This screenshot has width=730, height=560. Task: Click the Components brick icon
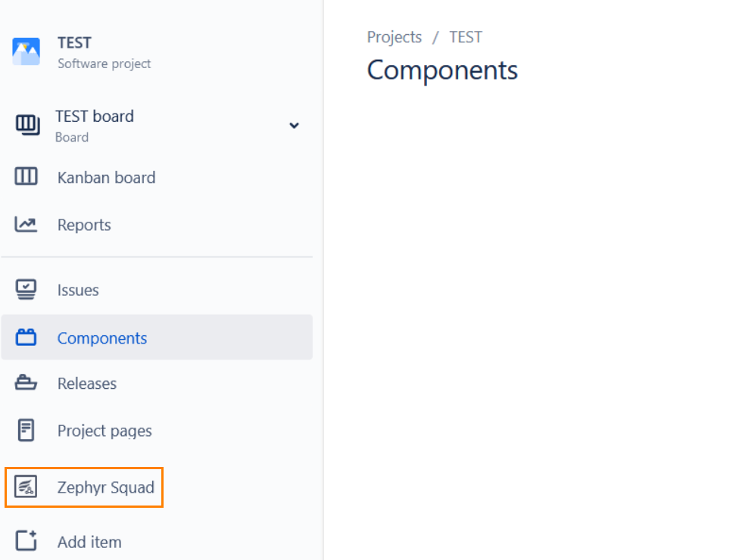[27, 338]
